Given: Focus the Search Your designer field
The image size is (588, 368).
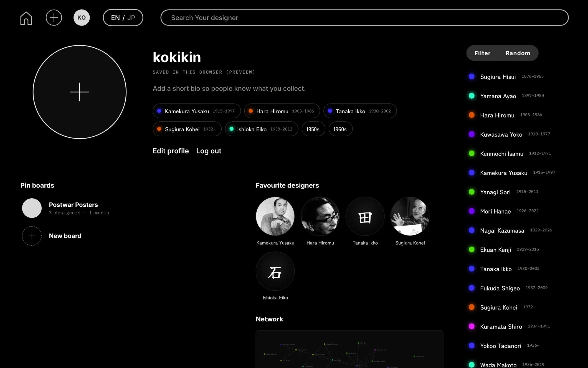Looking at the screenshot, I should point(364,18).
